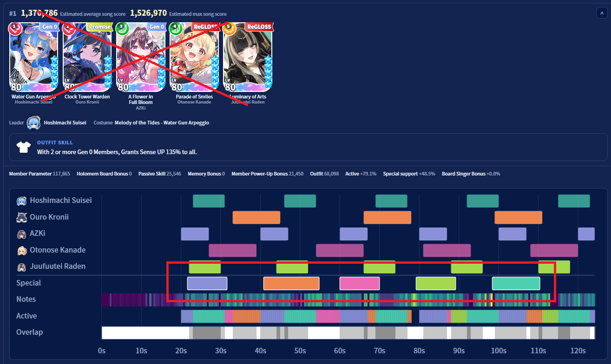Image resolution: width=611 pixels, height=364 pixels.
Task: Click Otonose Kanade's avatar in the timeline
Action: click(21, 250)
